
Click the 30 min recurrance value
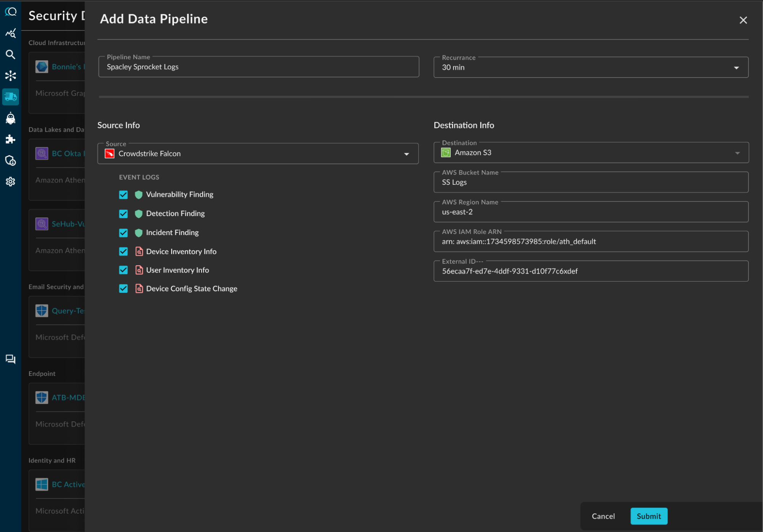[x=453, y=68]
